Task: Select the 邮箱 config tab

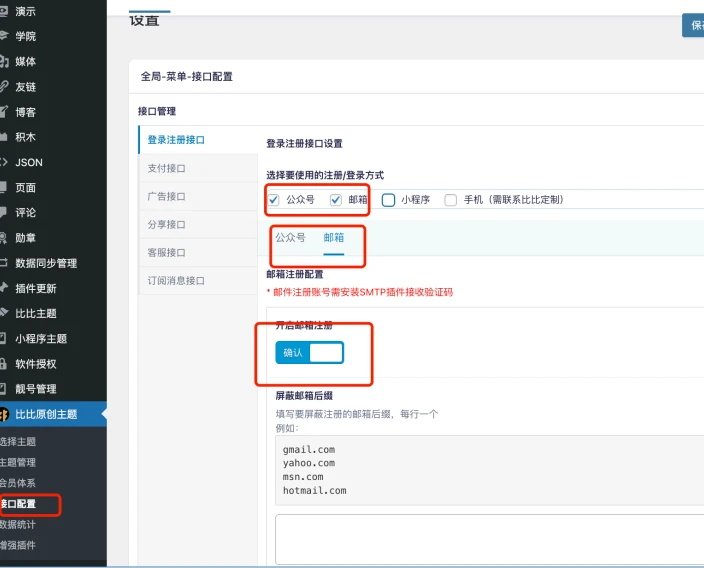Action: click(334, 238)
